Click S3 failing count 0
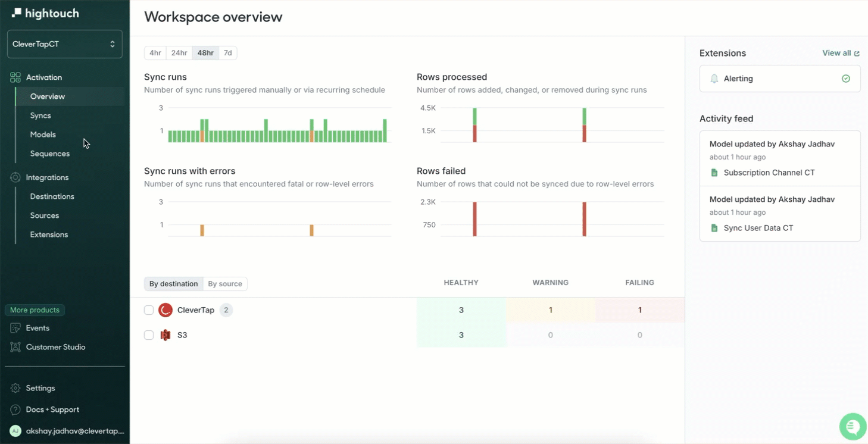Screen dimensions: 868x444 point(640,335)
